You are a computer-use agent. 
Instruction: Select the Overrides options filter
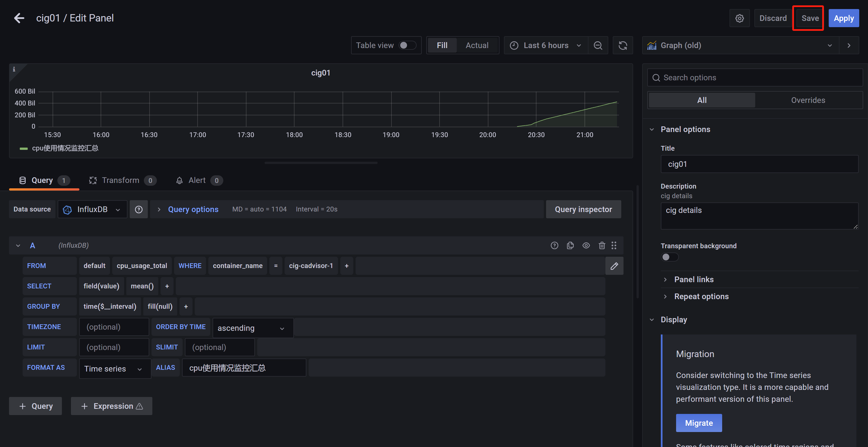tap(808, 100)
